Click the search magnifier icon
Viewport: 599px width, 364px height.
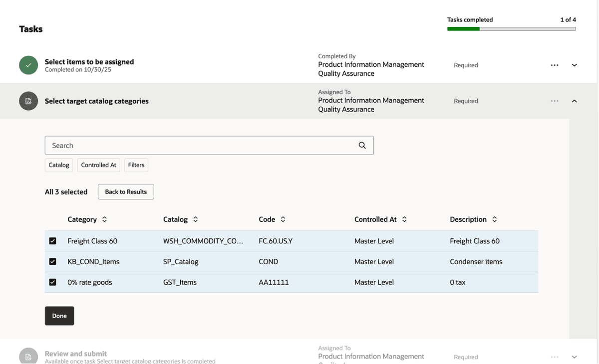(x=362, y=145)
